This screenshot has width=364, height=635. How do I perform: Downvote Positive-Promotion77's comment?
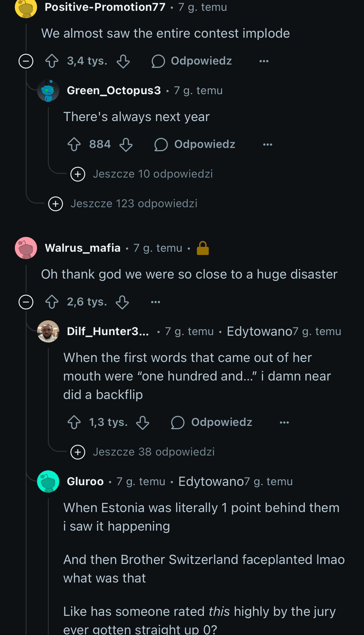pyautogui.click(x=123, y=61)
